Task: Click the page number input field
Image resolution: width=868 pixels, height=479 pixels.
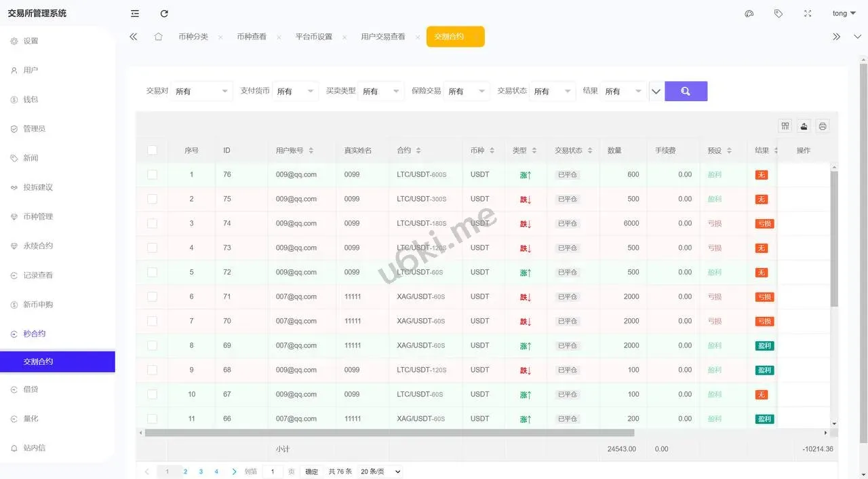Action: click(273, 472)
